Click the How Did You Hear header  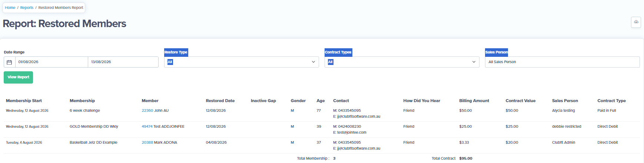coord(422,101)
